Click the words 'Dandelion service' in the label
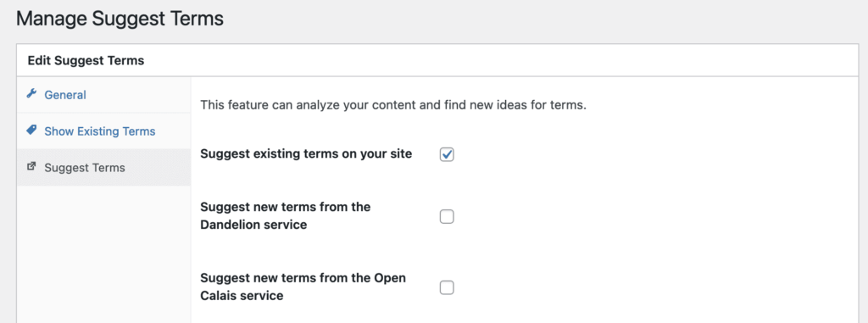868x323 pixels. pyautogui.click(x=253, y=226)
